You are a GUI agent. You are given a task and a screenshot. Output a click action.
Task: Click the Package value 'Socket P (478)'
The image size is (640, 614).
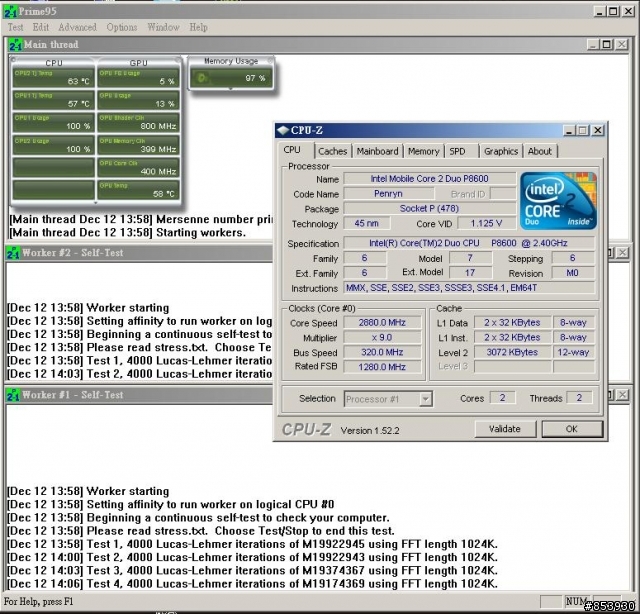coord(429,209)
